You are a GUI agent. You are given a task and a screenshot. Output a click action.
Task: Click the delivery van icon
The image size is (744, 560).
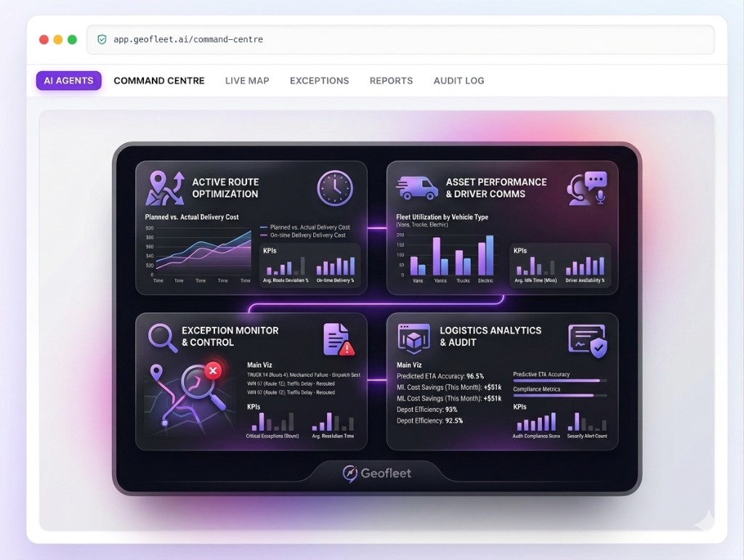[417, 187]
